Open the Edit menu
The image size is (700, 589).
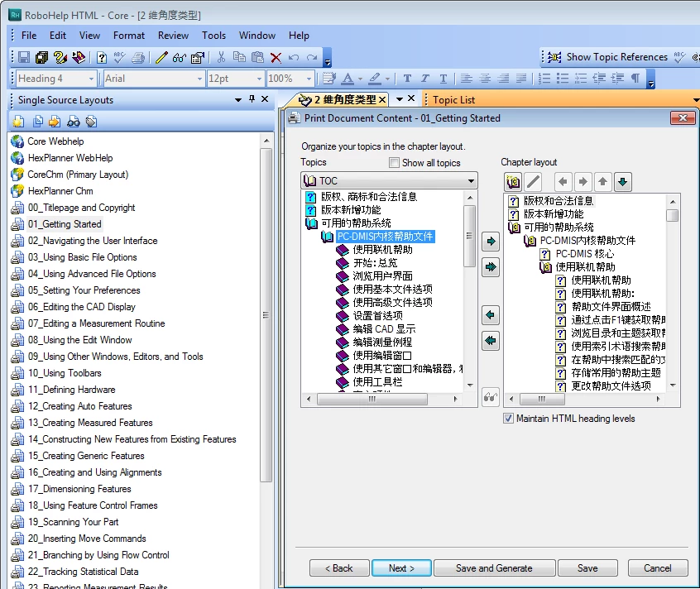pyautogui.click(x=58, y=36)
